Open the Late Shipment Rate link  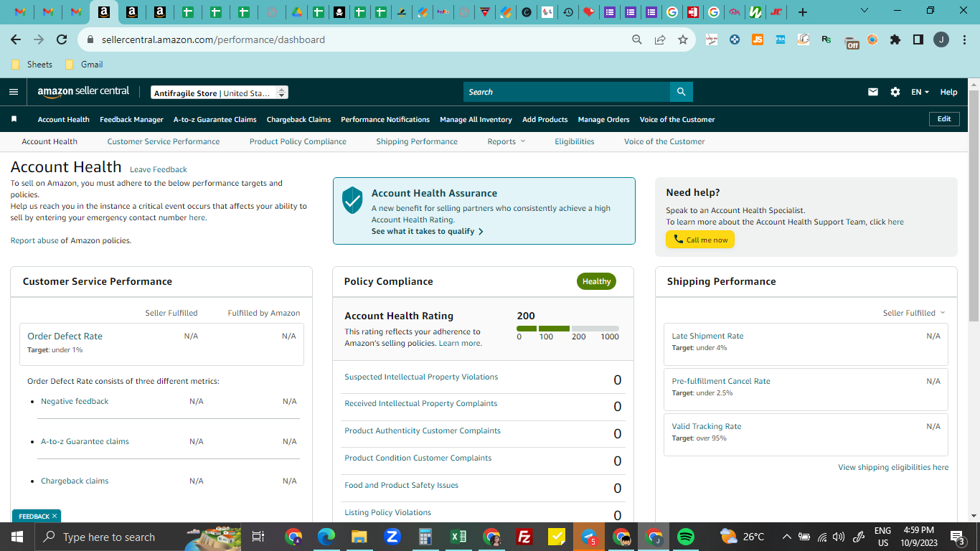707,336
